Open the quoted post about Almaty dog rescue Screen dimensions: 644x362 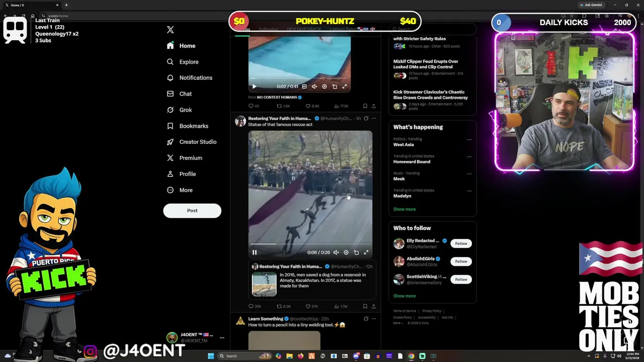point(312,280)
